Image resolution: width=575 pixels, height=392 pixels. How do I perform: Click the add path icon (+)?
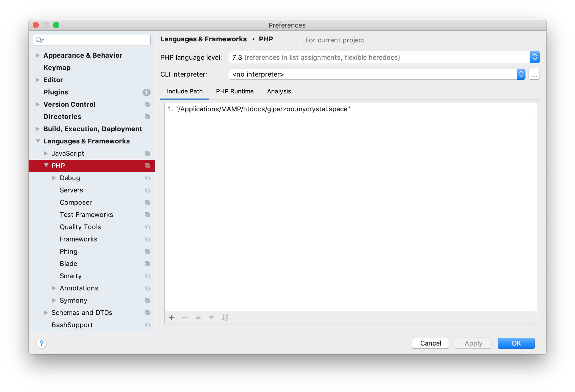tap(172, 317)
